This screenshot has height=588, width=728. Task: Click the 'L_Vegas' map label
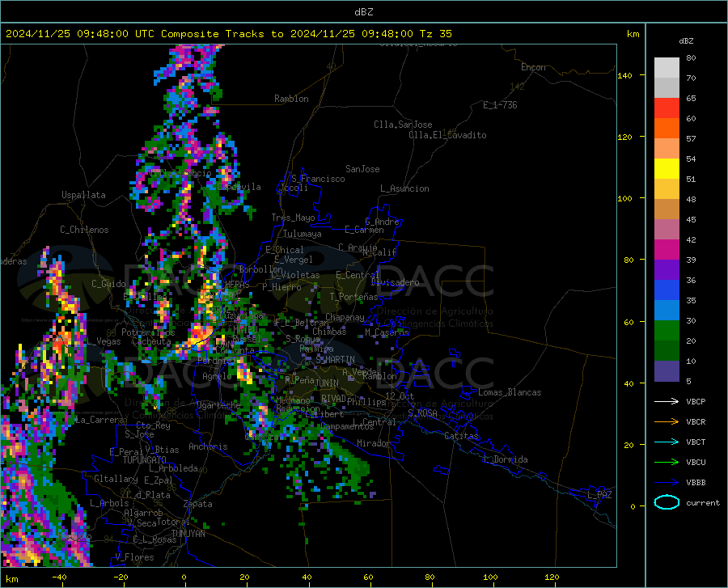click(104, 341)
